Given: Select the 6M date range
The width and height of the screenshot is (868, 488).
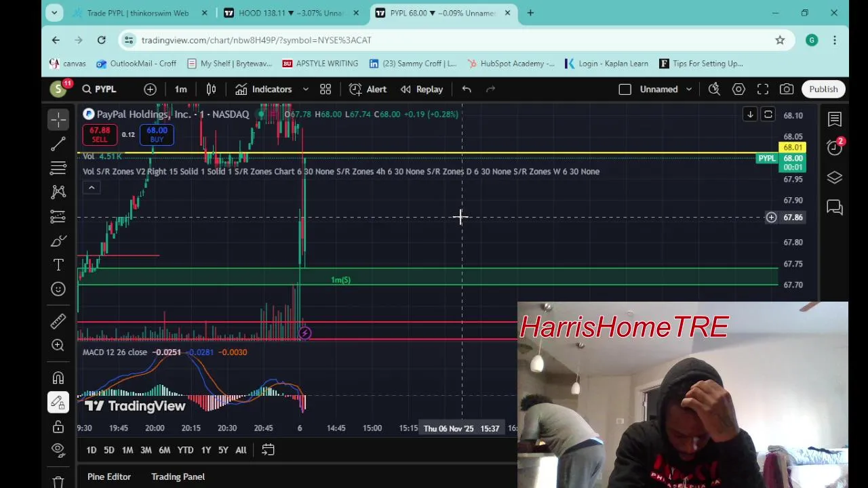Looking at the screenshot, I should 164,450.
